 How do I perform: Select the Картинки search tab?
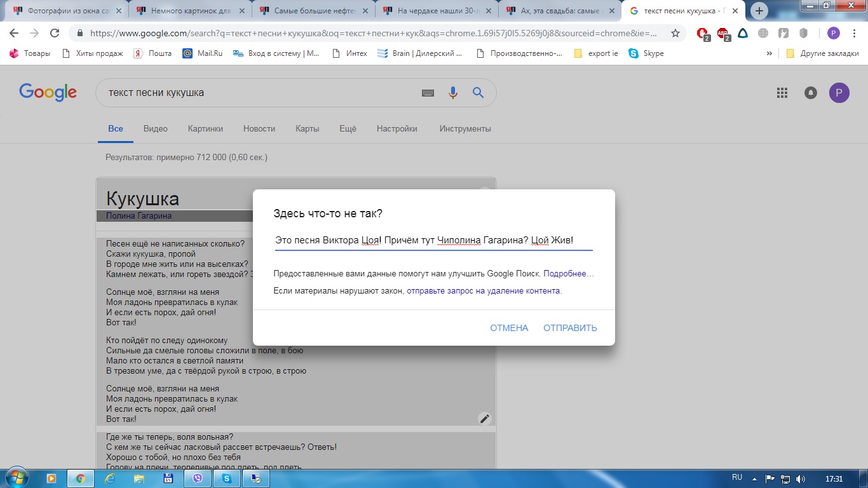click(x=205, y=128)
